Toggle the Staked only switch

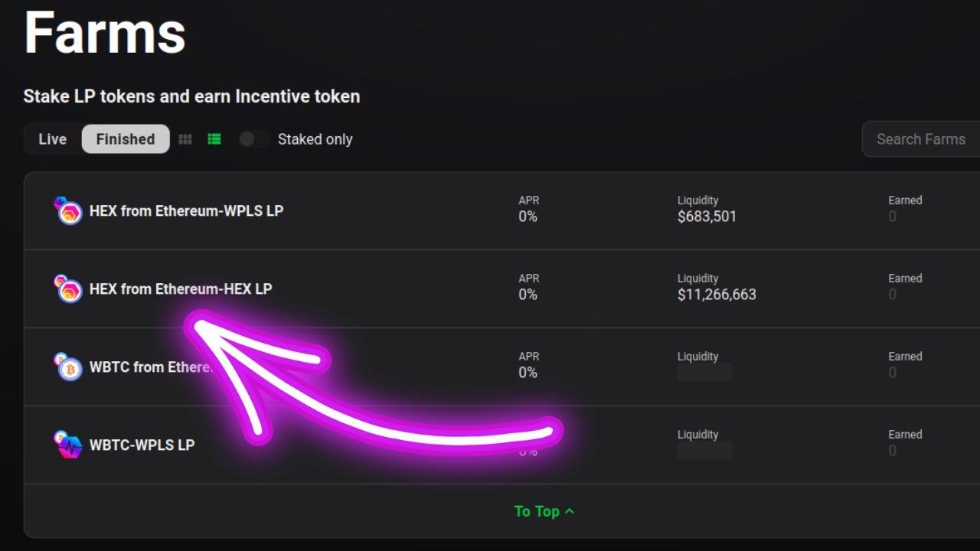coord(253,139)
